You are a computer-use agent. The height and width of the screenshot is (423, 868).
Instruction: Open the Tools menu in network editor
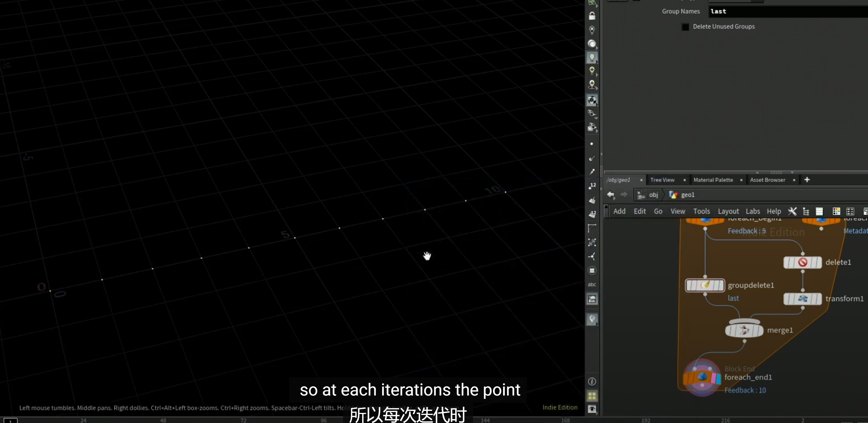[702, 211]
